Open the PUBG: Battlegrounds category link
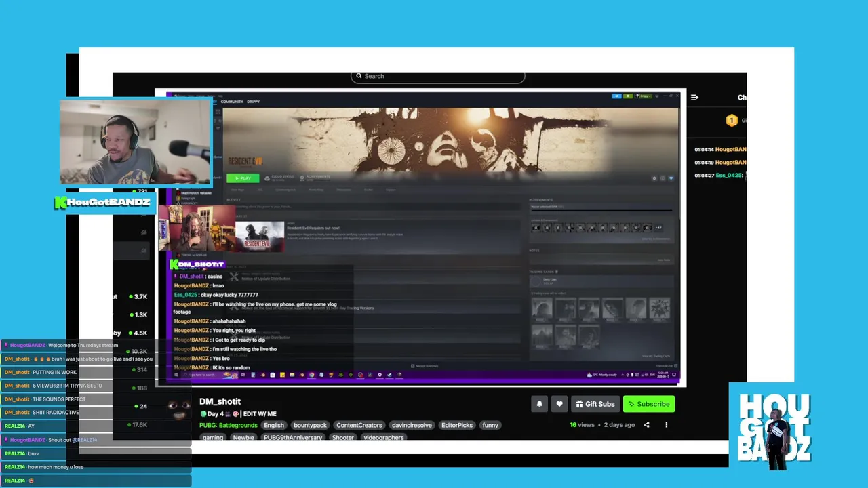The image size is (868, 488). pos(229,425)
